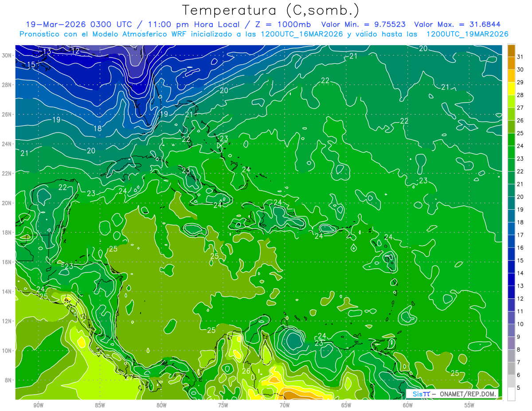532x411 pixels.
Task: Click the color scale label "28"
Action: [x=520, y=95]
